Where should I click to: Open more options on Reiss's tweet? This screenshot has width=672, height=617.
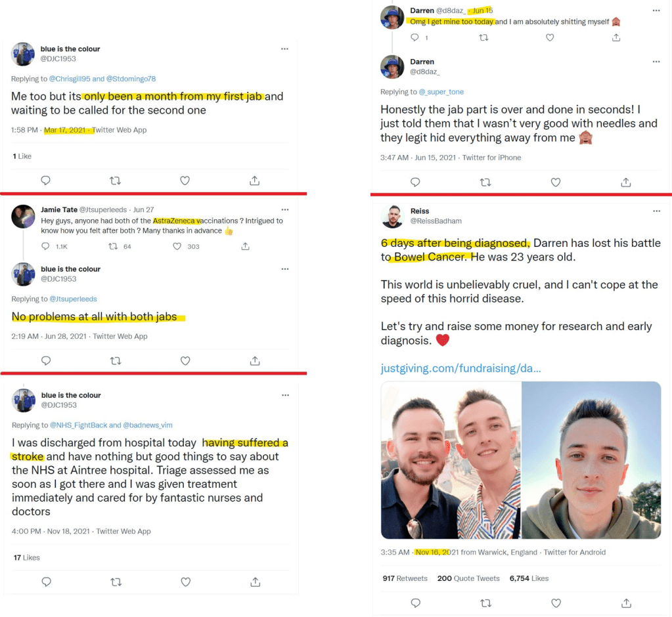pyautogui.click(x=657, y=211)
